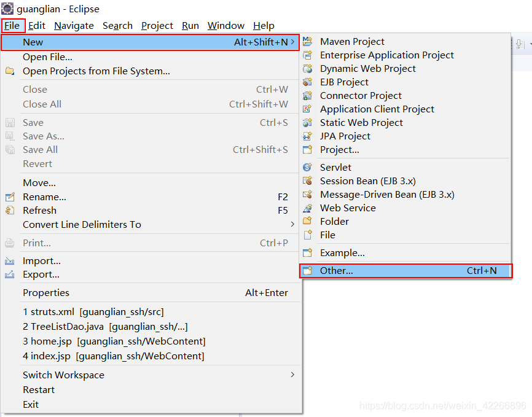Screen dimensions: 532x417
Task: Open the Search menu
Action: (x=117, y=26)
